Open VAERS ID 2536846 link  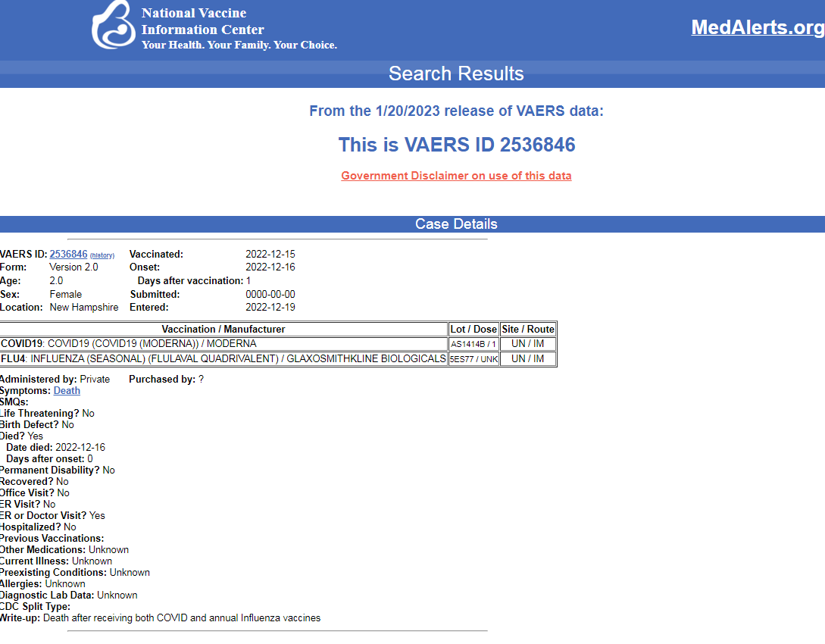[x=68, y=254]
